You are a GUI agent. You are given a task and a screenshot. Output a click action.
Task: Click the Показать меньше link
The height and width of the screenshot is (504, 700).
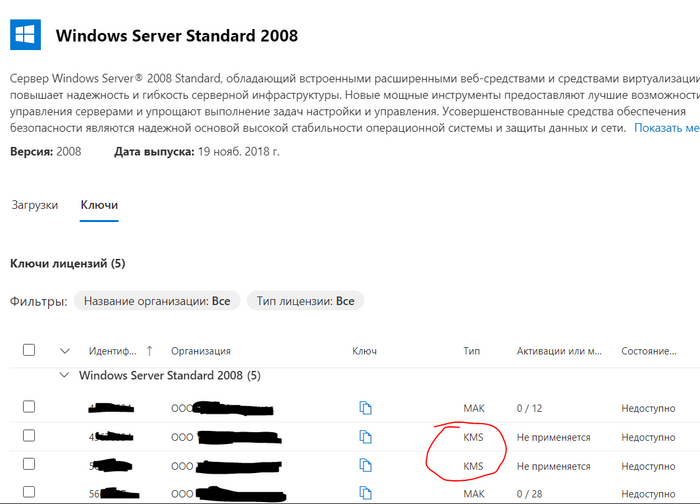pos(667,128)
